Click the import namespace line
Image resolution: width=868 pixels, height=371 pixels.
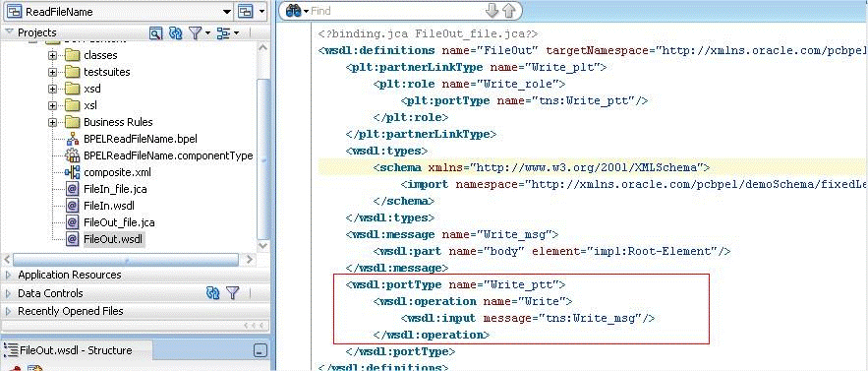[x=634, y=184]
